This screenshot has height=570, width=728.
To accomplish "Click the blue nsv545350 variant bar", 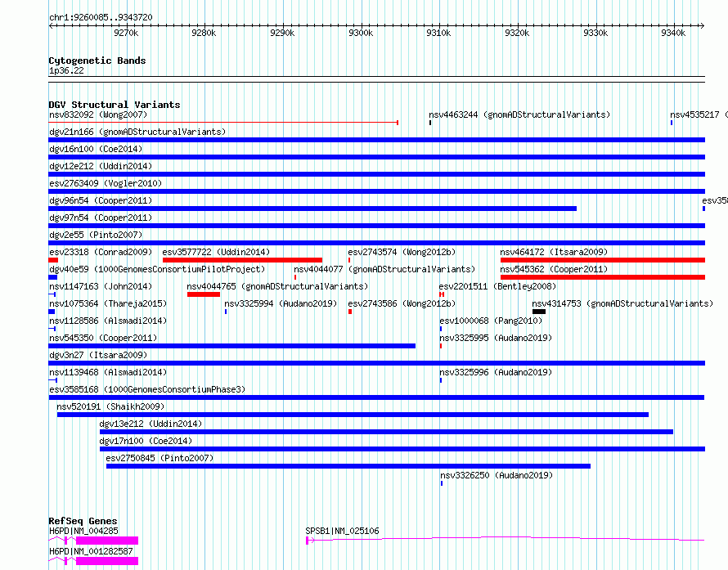I will 232,346.
